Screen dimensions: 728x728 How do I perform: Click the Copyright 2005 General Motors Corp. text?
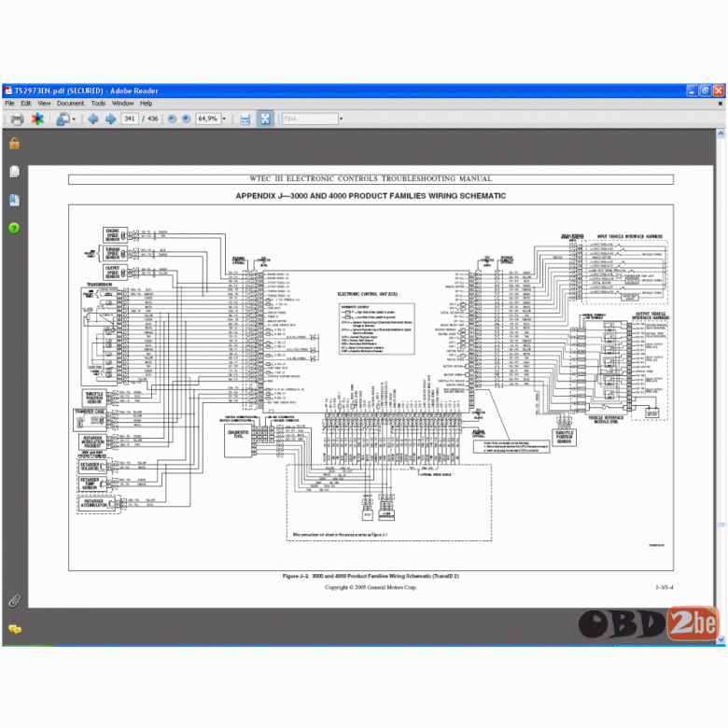(371, 587)
